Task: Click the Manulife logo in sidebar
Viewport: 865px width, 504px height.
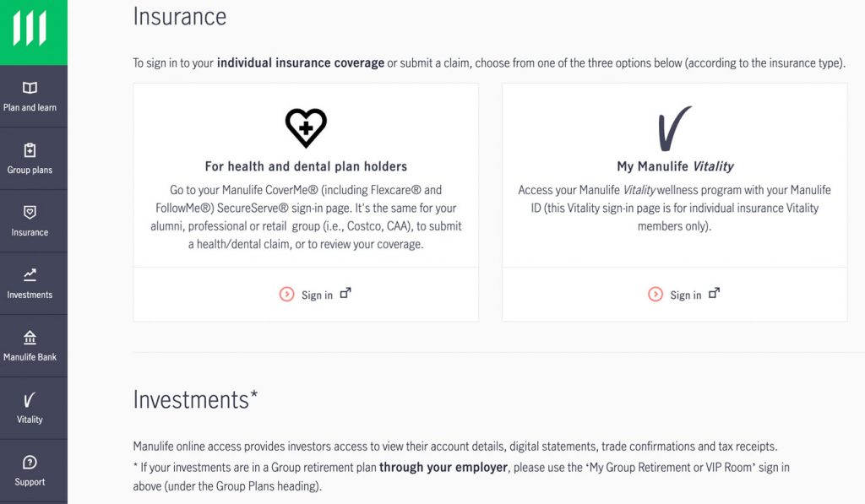Action: pos(30,30)
